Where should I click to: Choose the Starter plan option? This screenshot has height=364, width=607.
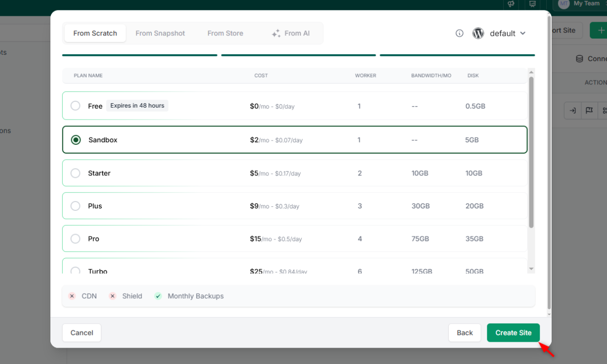tap(76, 173)
